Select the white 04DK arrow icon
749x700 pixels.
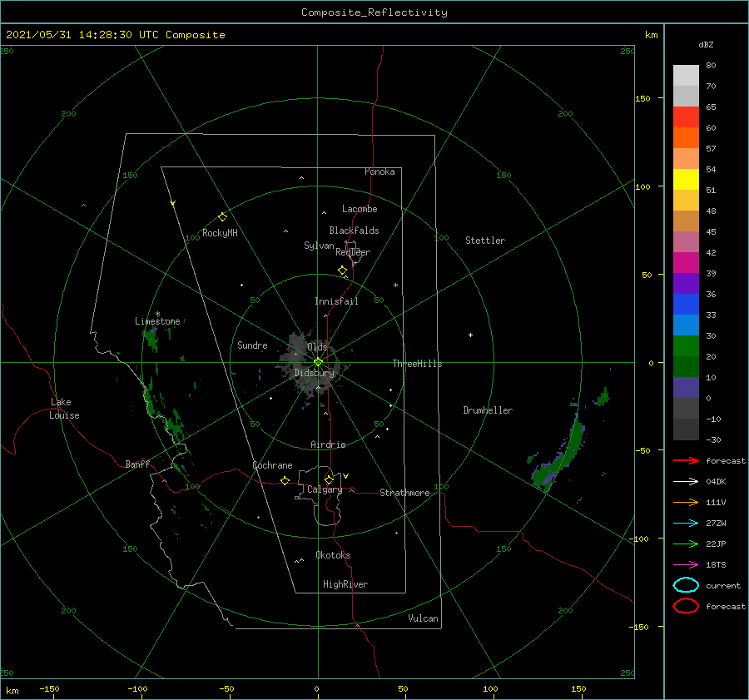pos(686,481)
